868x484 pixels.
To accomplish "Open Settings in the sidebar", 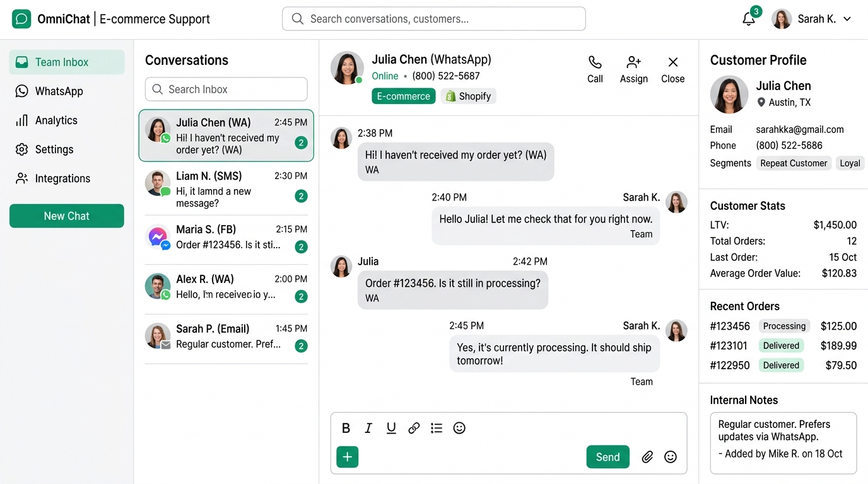I will pyautogui.click(x=67, y=149).
